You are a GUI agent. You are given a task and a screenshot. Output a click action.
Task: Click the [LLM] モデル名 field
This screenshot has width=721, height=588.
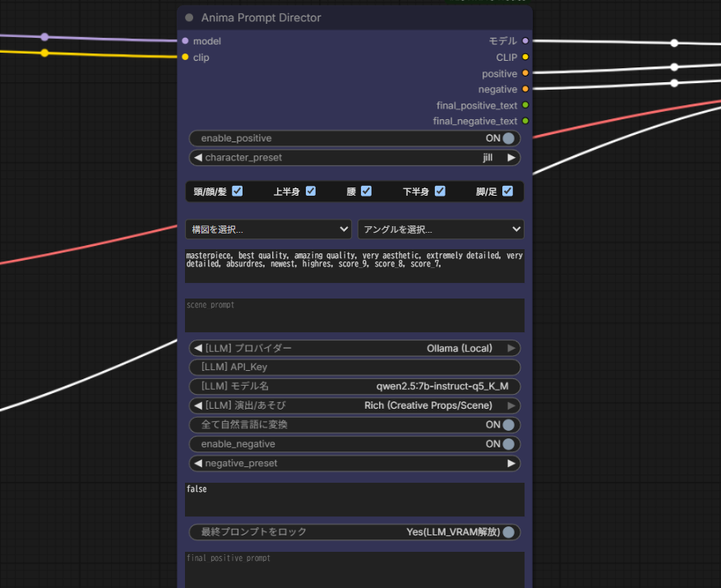(354, 386)
